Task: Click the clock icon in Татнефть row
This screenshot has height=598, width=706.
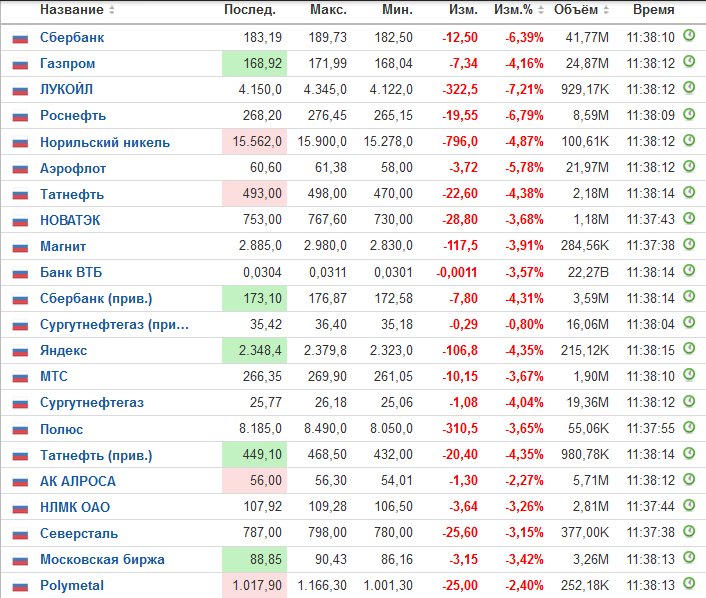Action: point(689,192)
